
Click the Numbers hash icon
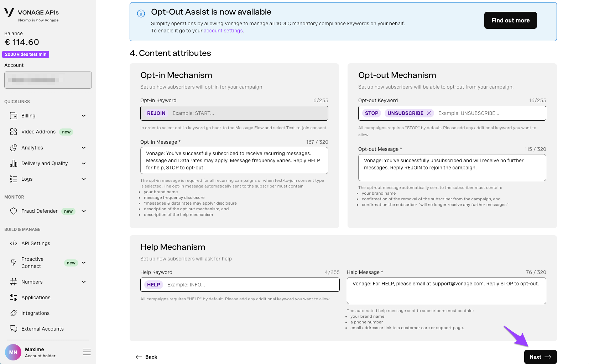coord(13,281)
